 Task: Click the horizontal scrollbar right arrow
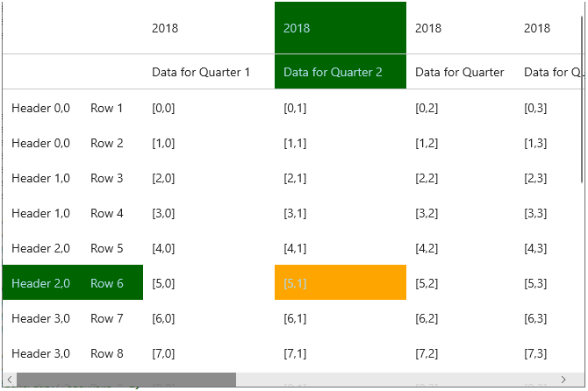[563, 380]
